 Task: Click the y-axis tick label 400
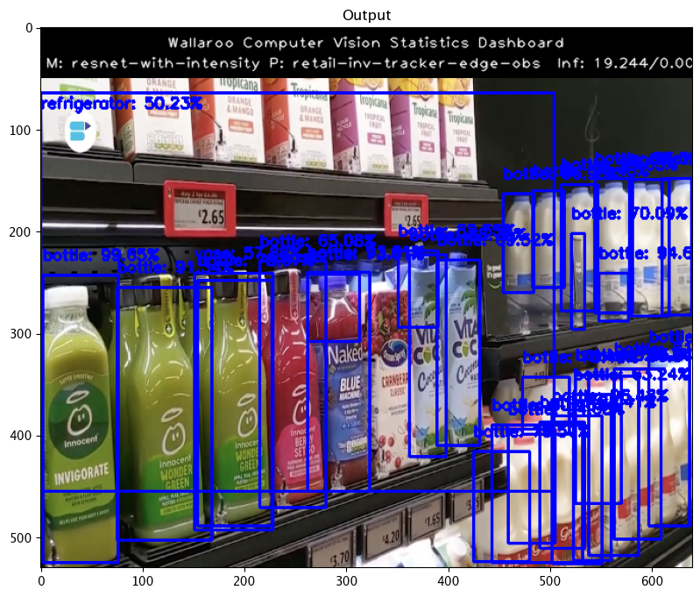[x=21, y=334]
